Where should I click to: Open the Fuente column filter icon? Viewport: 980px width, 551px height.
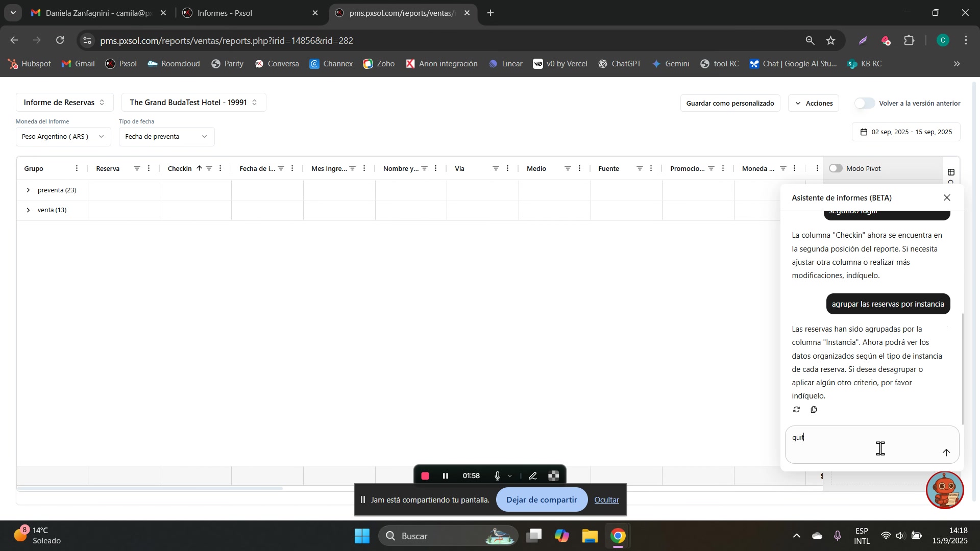coord(640,168)
